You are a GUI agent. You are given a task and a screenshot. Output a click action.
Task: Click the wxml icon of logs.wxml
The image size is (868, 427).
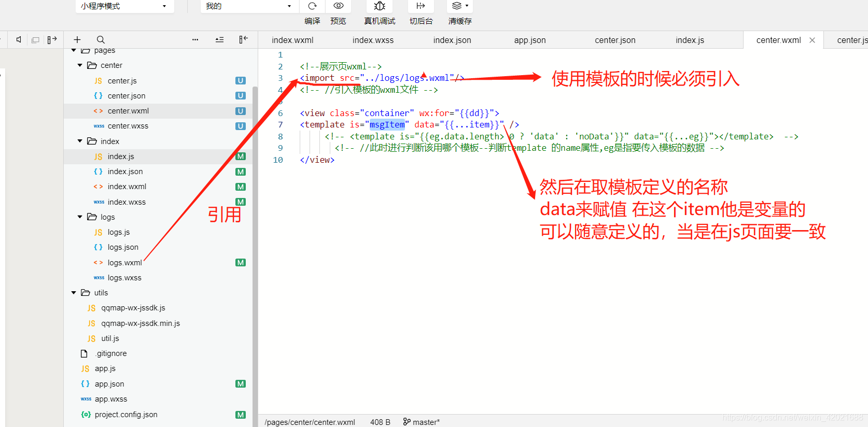tap(98, 263)
